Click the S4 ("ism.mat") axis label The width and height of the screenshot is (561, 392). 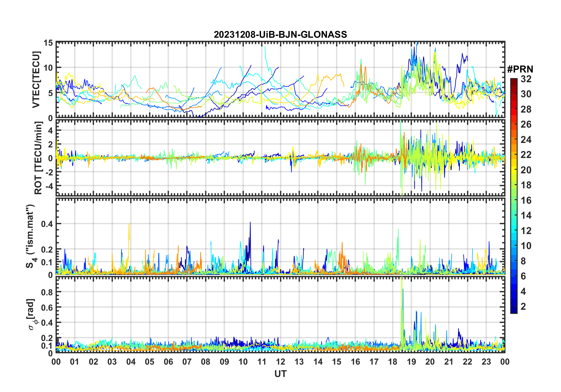pos(30,236)
